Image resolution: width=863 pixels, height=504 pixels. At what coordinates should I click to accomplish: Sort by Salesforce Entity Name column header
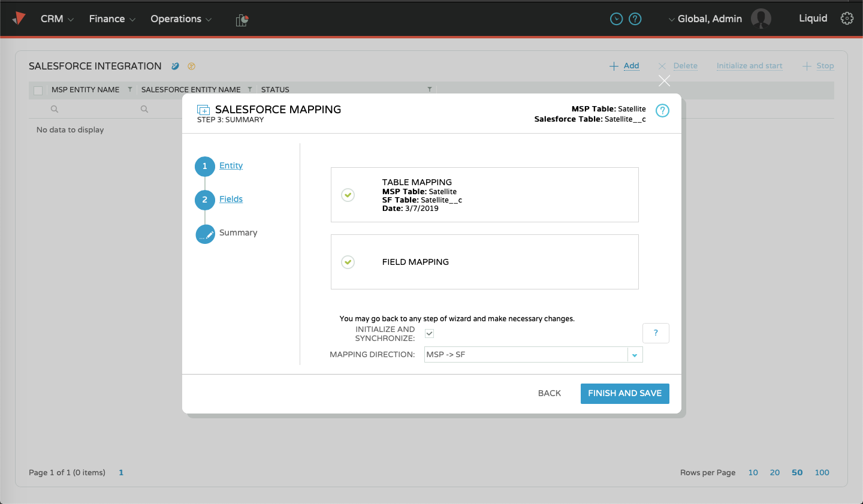[x=191, y=90]
